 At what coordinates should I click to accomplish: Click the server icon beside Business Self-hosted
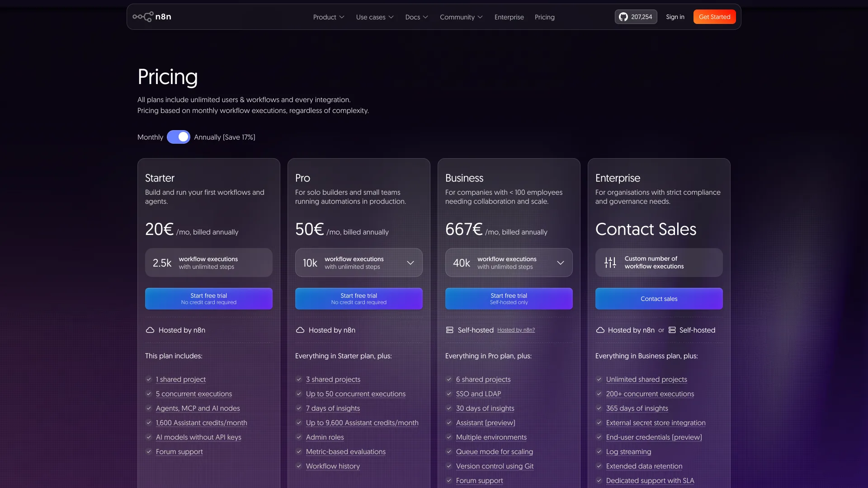[x=450, y=330]
